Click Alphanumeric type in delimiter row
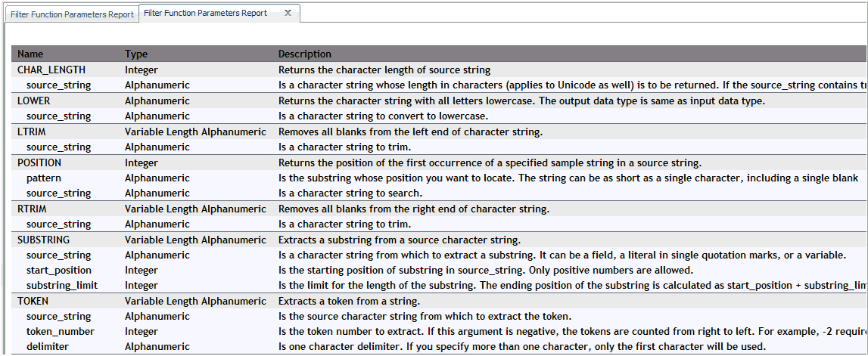The width and height of the screenshot is (868, 356). pos(157,347)
